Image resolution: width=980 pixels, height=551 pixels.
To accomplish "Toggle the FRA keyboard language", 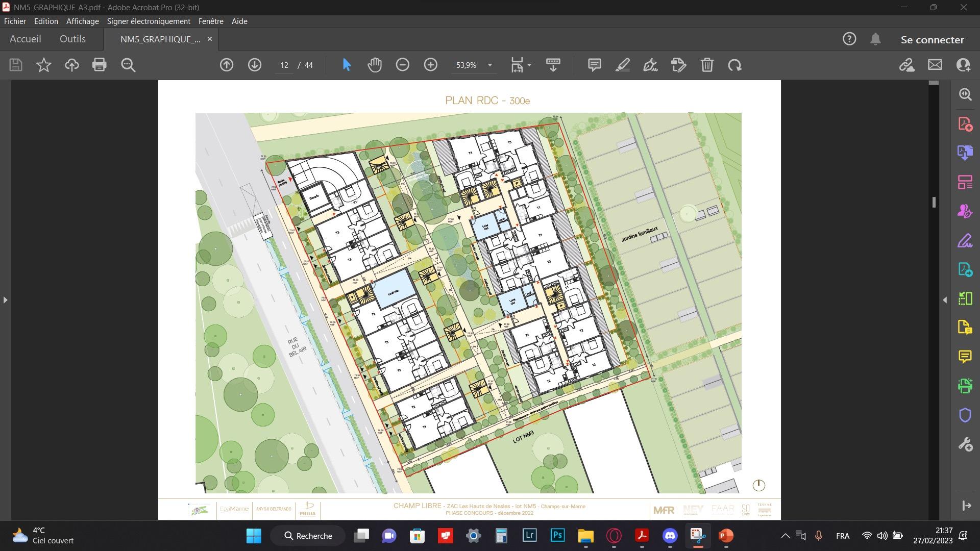I will pos(843,536).
